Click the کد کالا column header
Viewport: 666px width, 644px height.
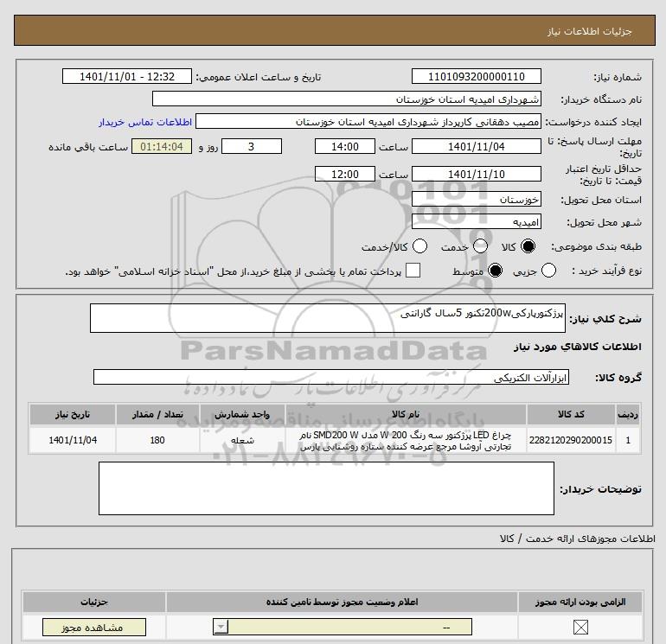(571, 414)
